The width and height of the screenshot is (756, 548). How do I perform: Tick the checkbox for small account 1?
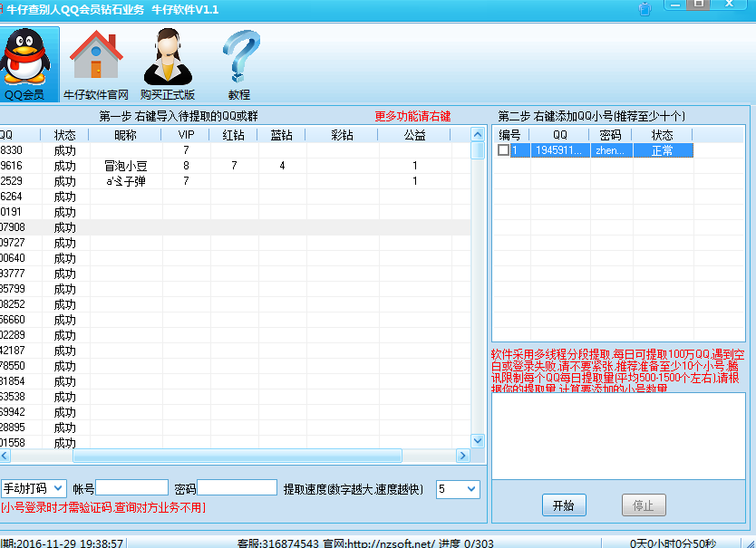[x=503, y=149]
